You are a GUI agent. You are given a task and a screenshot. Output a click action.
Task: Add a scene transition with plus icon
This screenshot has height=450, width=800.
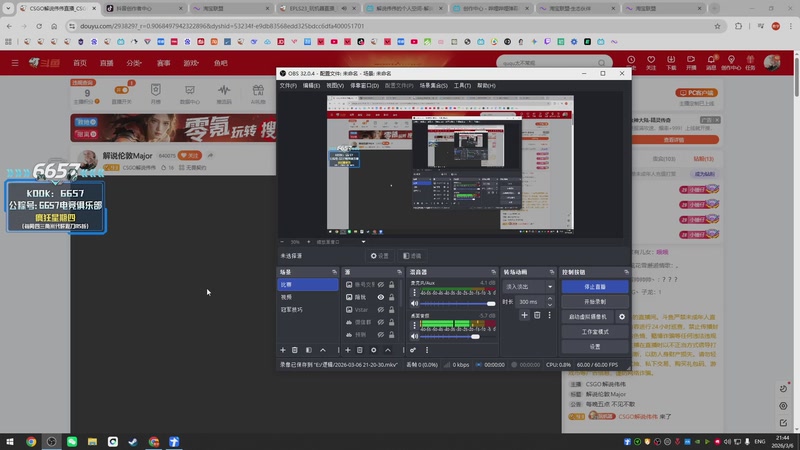pos(524,315)
